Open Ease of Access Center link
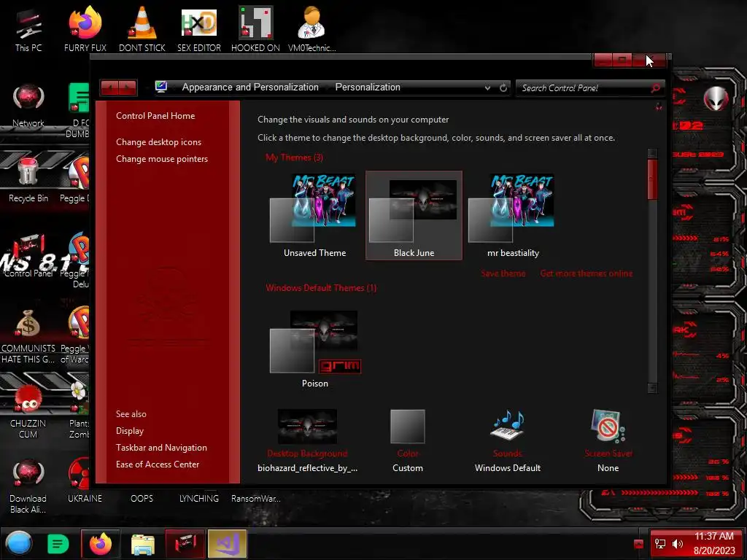Screen dimensions: 747x560 coord(158,464)
